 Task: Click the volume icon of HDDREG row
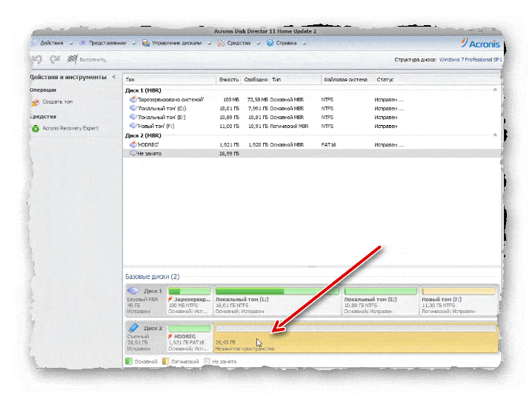point(133,144)
